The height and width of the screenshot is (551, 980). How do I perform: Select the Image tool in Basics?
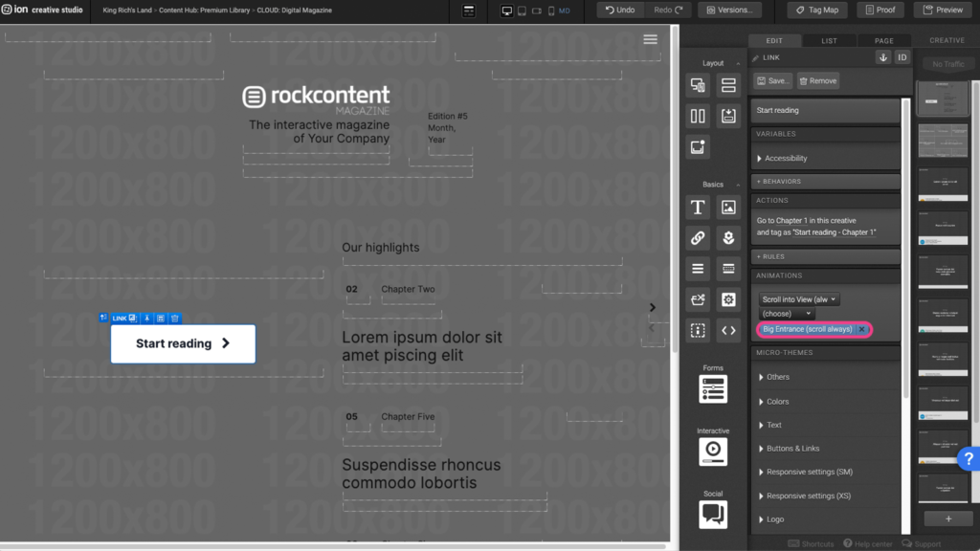728,208
